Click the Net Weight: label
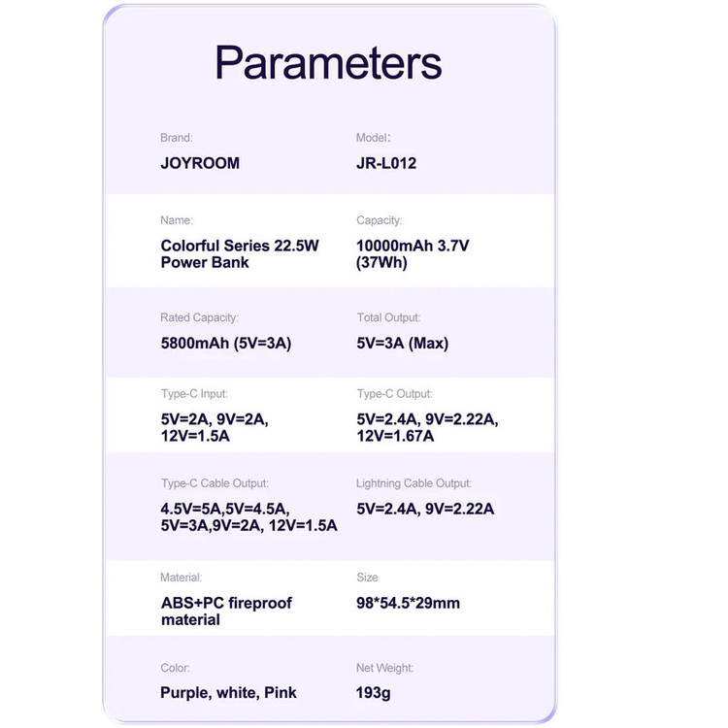 point(384,668)
